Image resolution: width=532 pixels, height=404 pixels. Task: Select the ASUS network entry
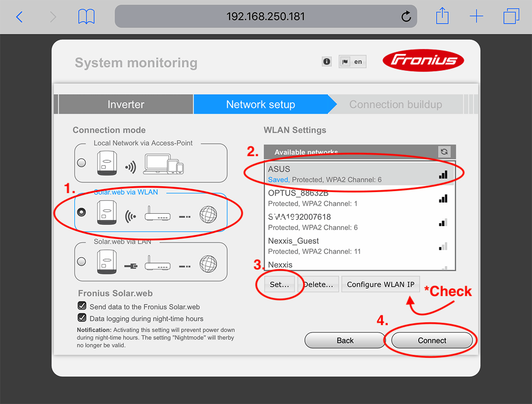(x=359, y=174)
